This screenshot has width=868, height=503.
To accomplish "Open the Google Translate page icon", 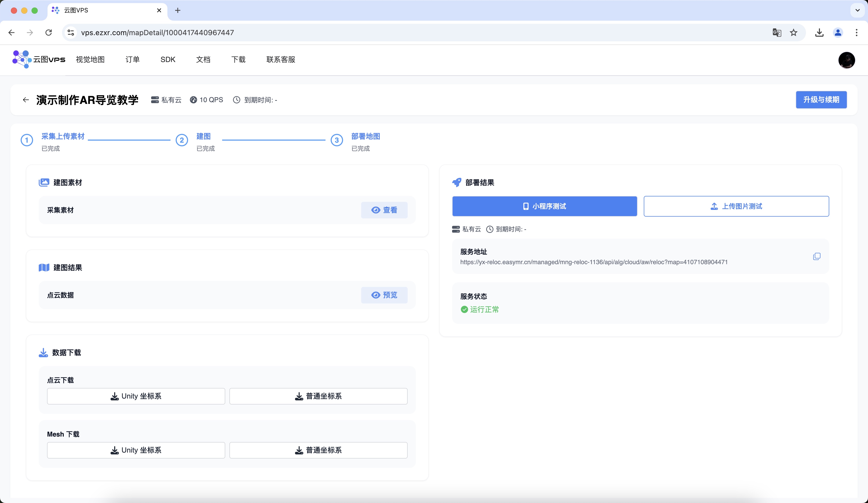I will [777, 32].
